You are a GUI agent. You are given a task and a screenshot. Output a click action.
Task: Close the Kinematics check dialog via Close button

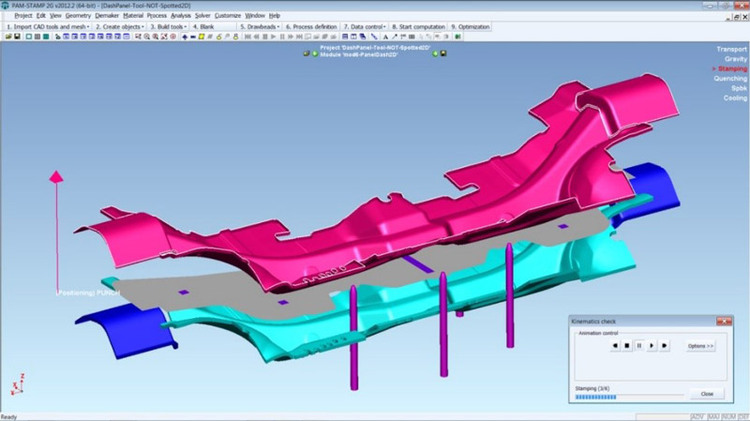pyautogui.click(x=707, y=394)
